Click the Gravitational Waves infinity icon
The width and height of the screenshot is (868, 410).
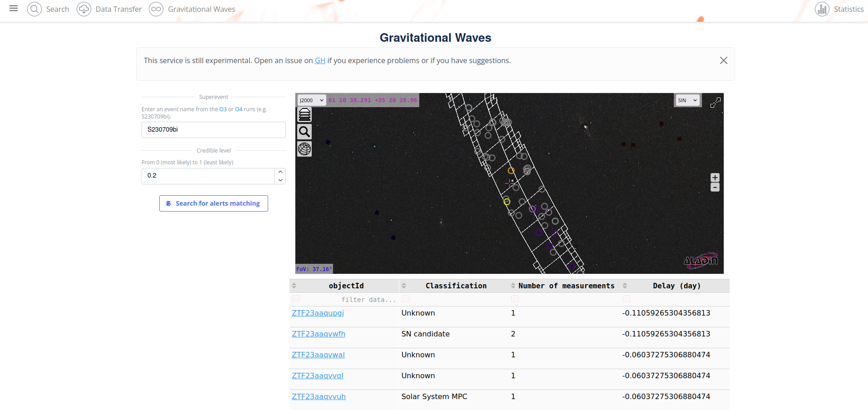click(156, 9)
